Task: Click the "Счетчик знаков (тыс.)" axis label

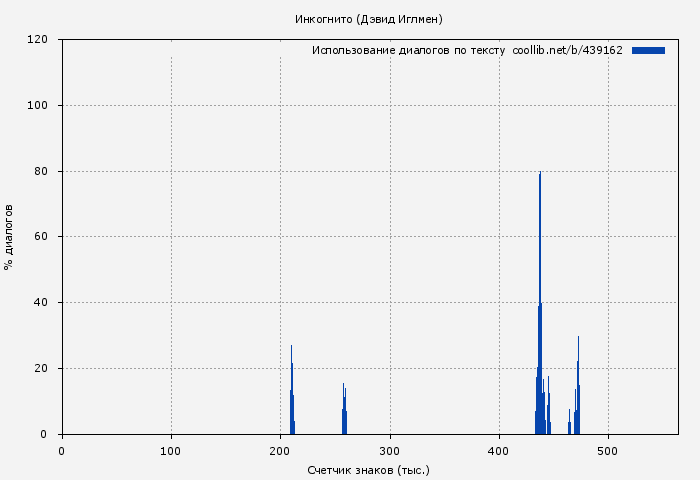Action: (x=369, y=469)
